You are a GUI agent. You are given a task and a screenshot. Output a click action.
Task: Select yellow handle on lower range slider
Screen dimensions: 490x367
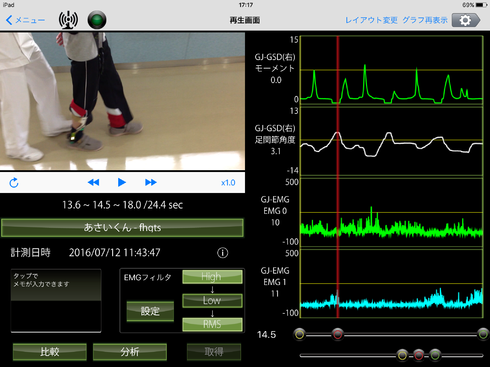pyautogui.click(x=402, y=355)
